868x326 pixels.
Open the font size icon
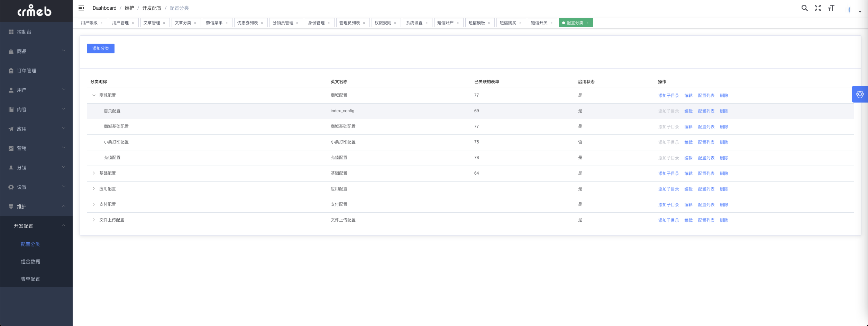click(831, 8)
